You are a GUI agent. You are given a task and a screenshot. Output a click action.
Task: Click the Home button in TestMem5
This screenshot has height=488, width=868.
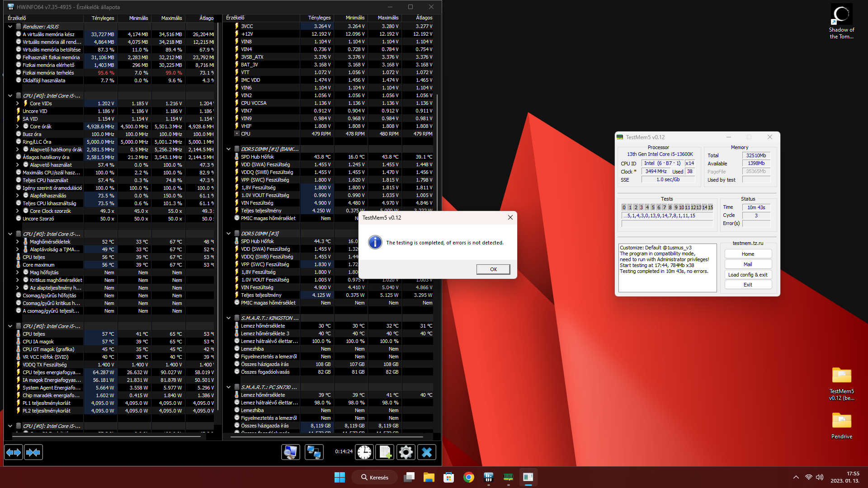748,254
